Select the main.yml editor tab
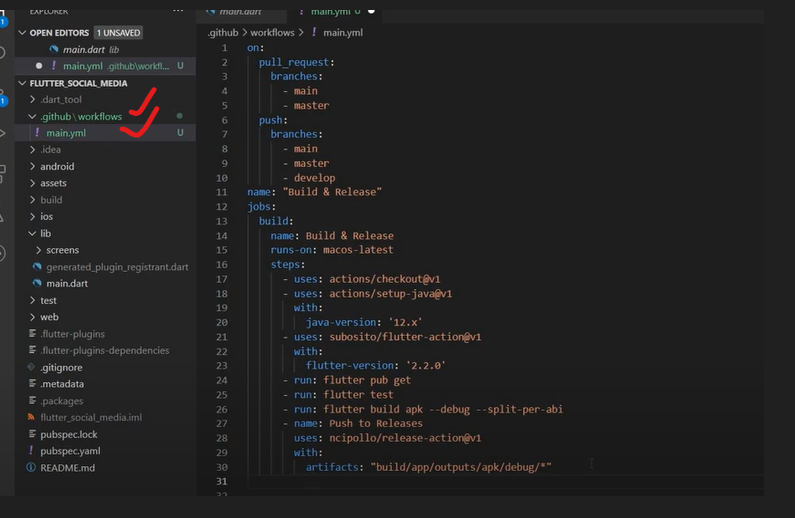Image resolution: width=795 pixels, height=518 pixels. tap(332, 11)
